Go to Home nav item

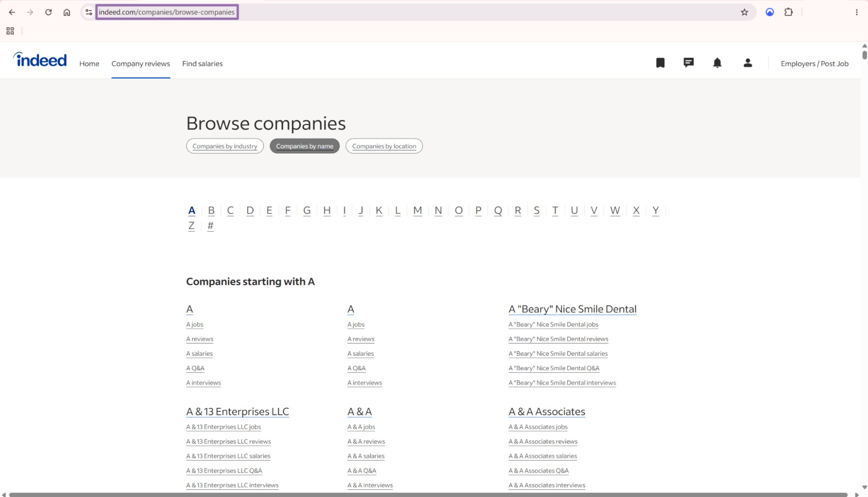tap(89, 63)
